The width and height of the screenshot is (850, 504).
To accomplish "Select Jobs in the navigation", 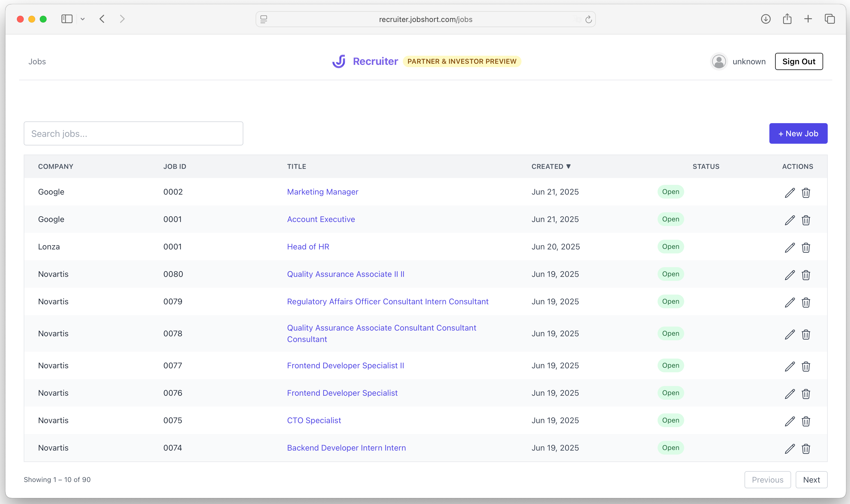I will (x=37, y=61).
